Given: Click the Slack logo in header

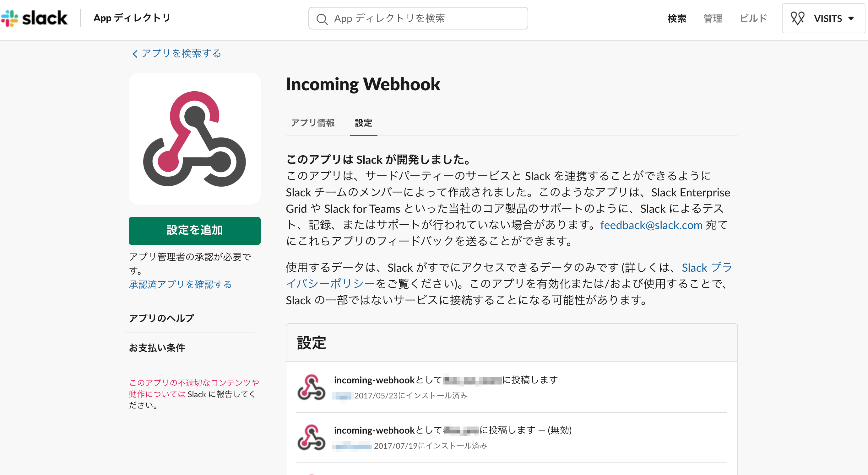Looking at the screenshot, I should pyautogui.click(x=34, y=18).
